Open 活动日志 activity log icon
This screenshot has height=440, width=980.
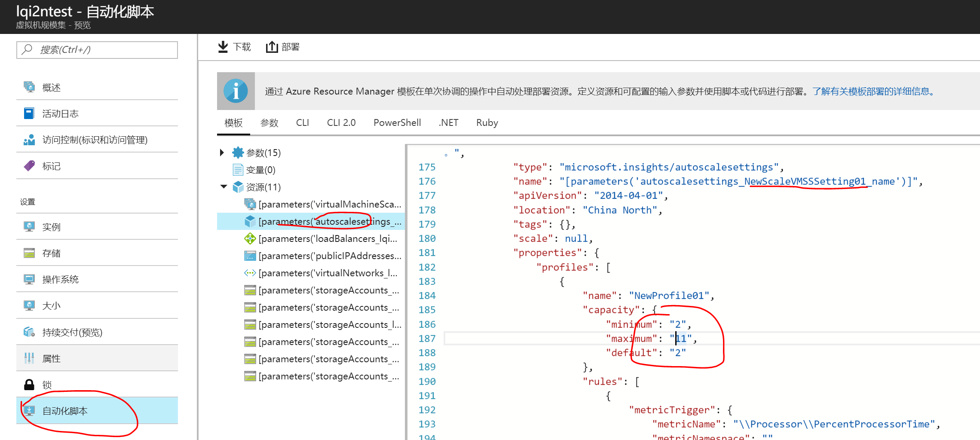(29, 113)
